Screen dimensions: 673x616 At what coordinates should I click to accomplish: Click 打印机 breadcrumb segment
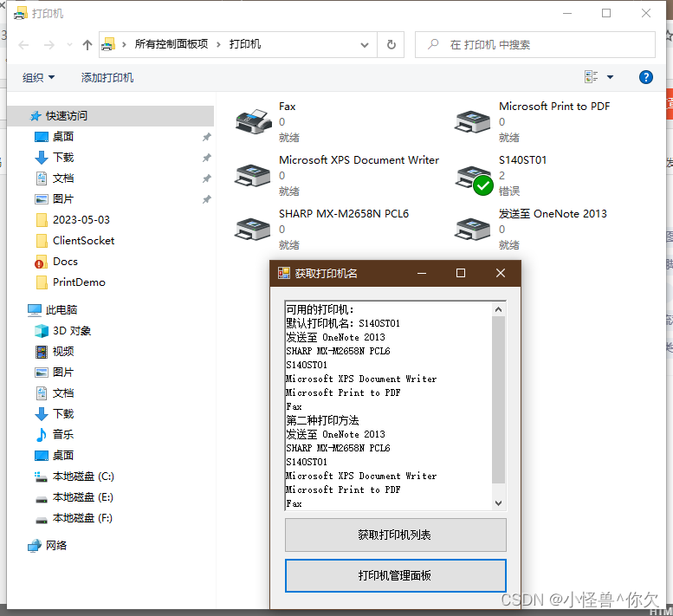click(x=244, y=44)
